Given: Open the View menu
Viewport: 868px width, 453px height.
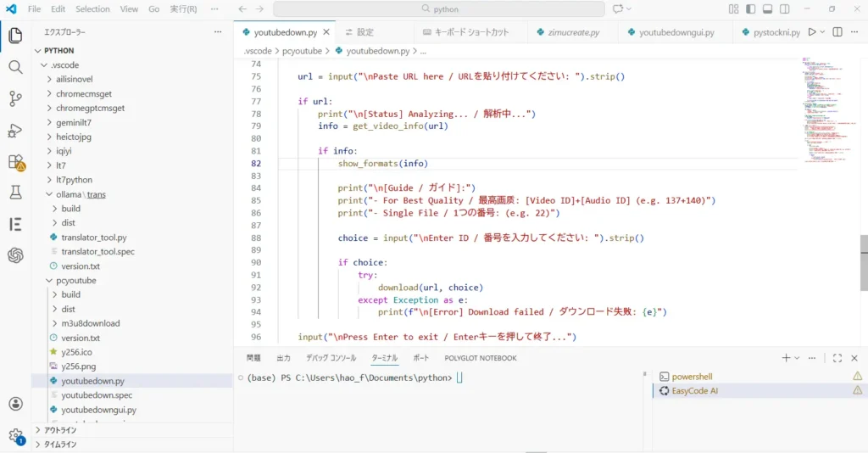Looking at the screenshot, I should pos(129,8).
